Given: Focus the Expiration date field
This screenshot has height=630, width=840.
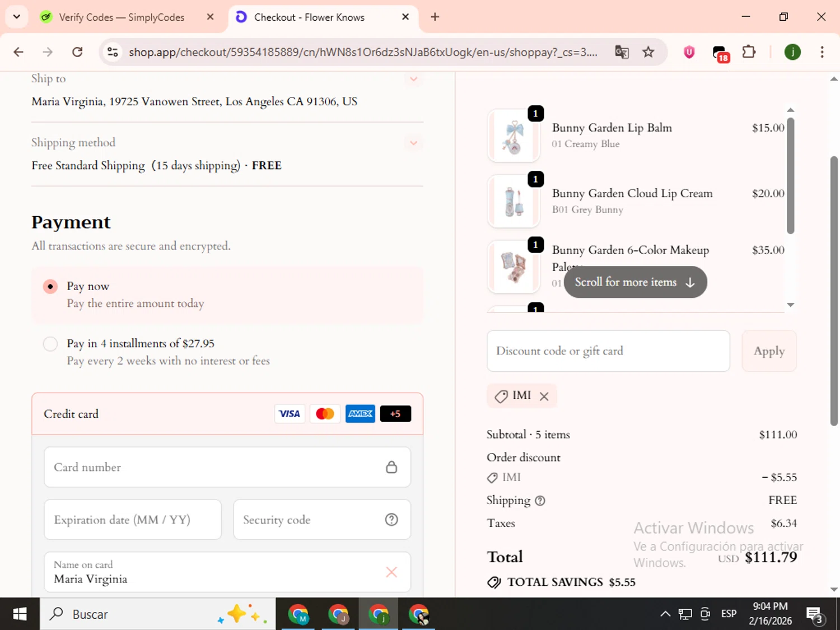Looking at the screenshot, I should pos(133,520).
